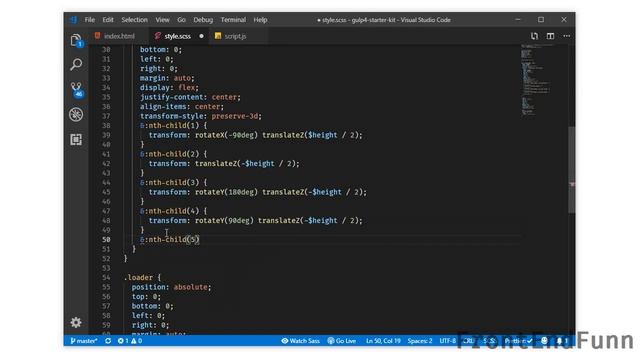Click the VS Code logo icon
This screenshot has height=360, width=640.
[x=73, y=20]
